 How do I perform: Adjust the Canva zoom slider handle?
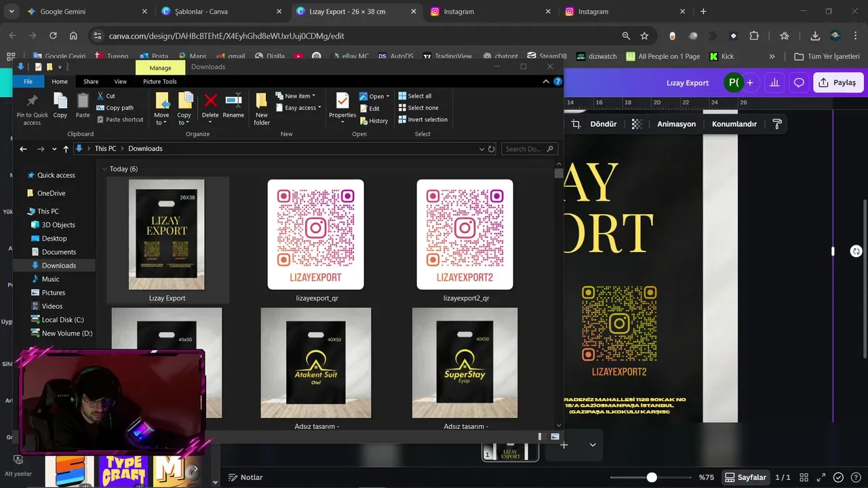652,477
